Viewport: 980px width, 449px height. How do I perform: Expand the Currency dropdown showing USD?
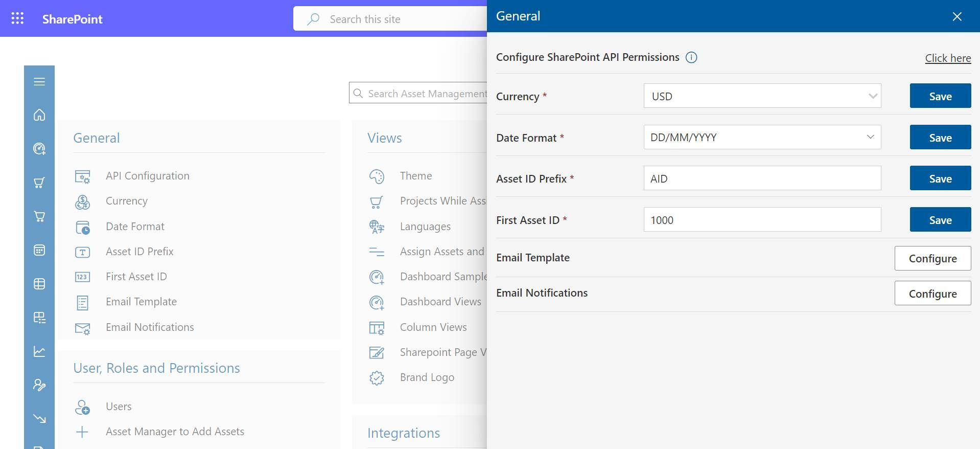762,96
